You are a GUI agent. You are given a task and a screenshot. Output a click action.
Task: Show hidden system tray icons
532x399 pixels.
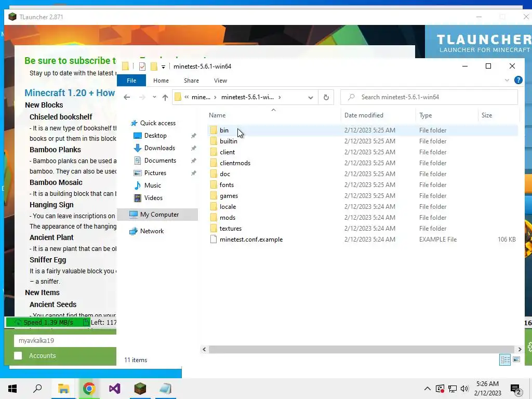tap(428, 389)
